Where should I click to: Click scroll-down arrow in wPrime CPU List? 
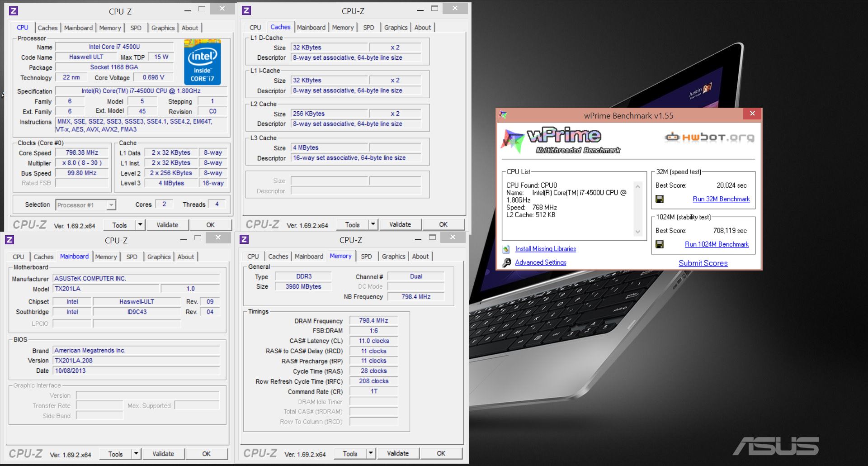tap(638, 232)
